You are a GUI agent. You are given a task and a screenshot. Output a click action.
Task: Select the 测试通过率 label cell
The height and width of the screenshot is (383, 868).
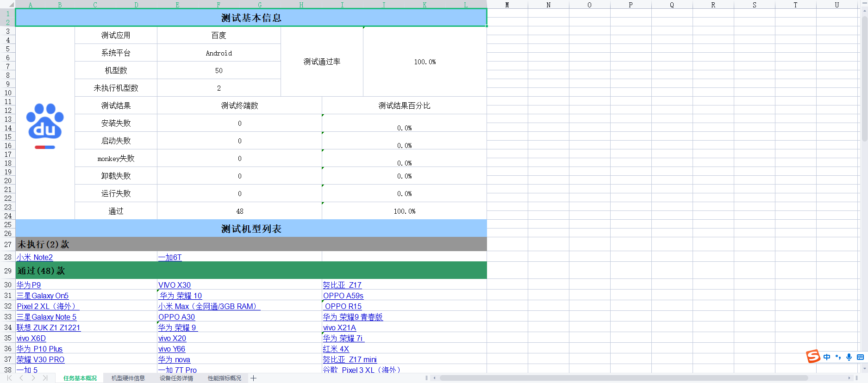[322, 62]
